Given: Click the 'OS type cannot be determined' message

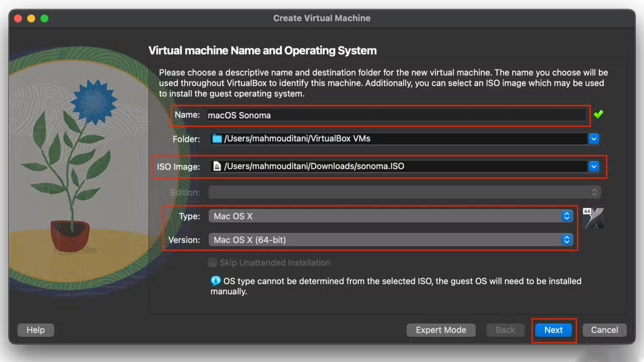Looking at the screenshot, I should click(x=396, y=286).
